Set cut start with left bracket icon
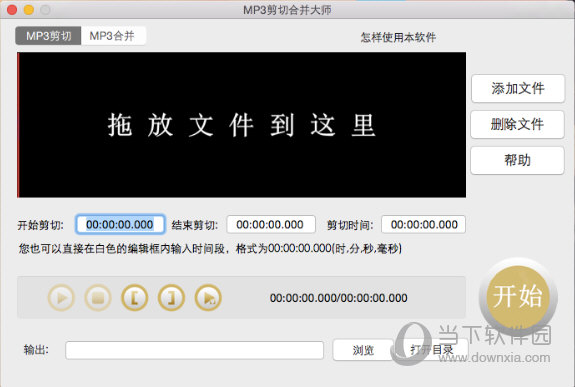Screen dimensions: 575x387 click(x=135, y=297)
